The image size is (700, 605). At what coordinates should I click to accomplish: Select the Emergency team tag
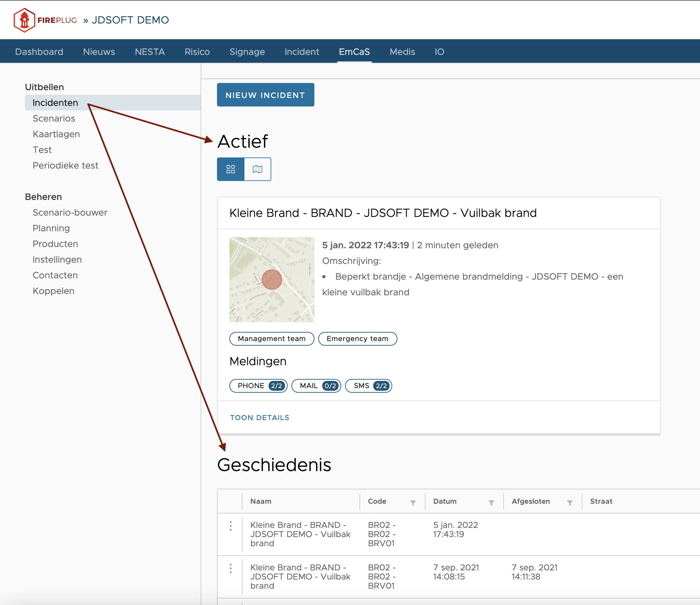coord(358,338)
